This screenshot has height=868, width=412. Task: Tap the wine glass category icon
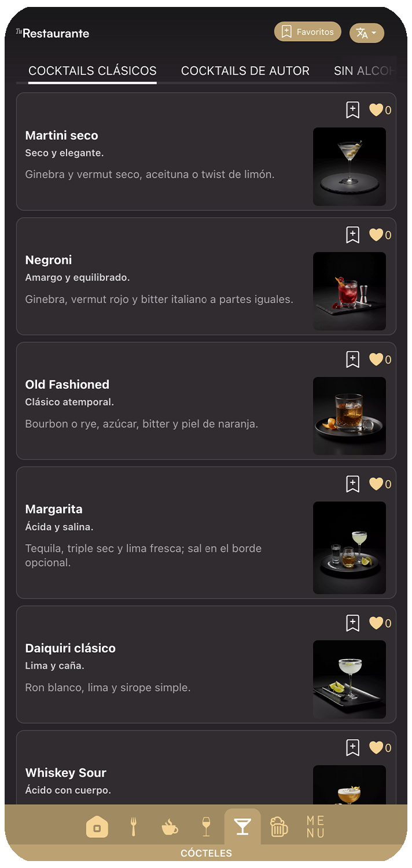tap(206, 827)
